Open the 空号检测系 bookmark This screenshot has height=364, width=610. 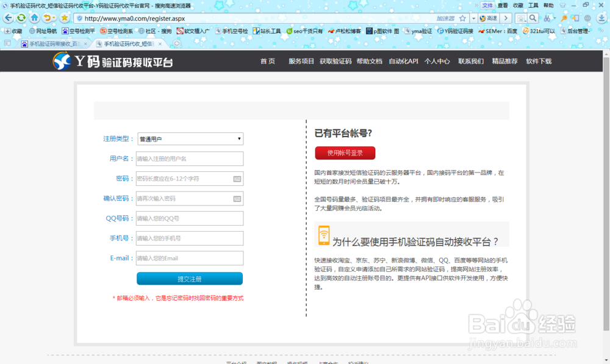117,31
